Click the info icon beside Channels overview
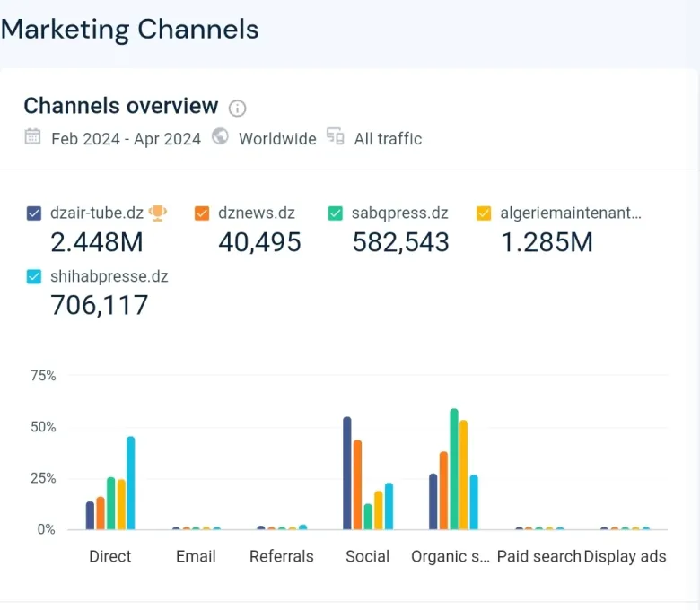The image size is (700, 610). click(x=237, y=108)
